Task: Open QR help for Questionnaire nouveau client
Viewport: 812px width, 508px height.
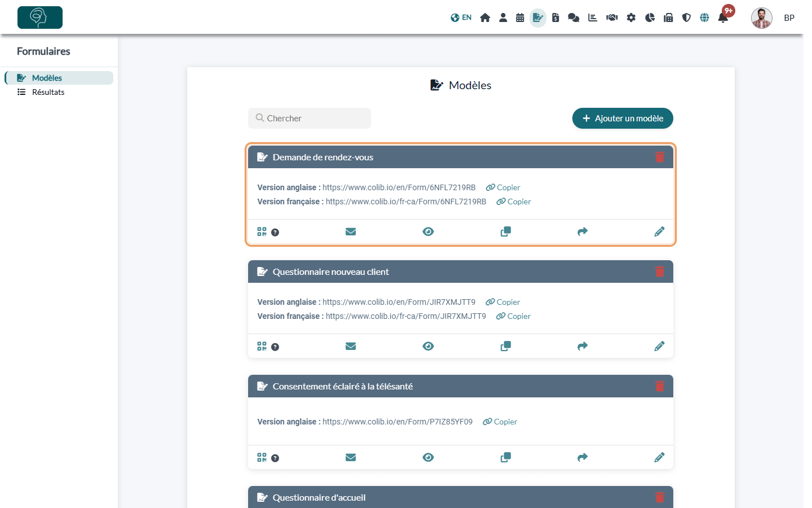Action: click(x=275, y=347)
